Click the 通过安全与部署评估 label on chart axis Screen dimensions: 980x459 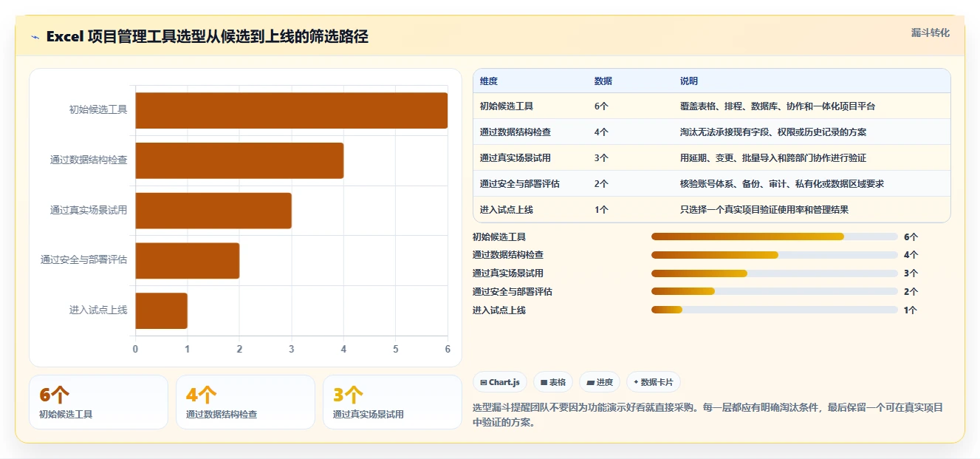pyautogui.click(x=84, y=260)
